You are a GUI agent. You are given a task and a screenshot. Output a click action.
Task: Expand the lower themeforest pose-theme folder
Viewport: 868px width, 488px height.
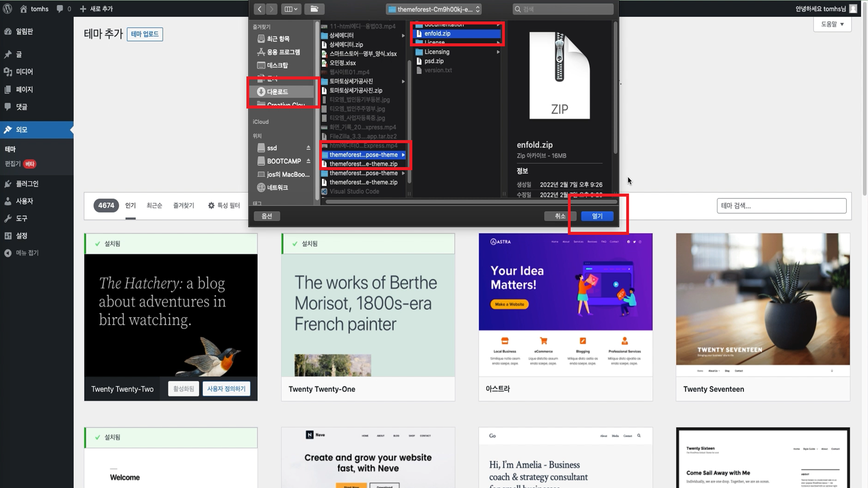click(403, 173)
